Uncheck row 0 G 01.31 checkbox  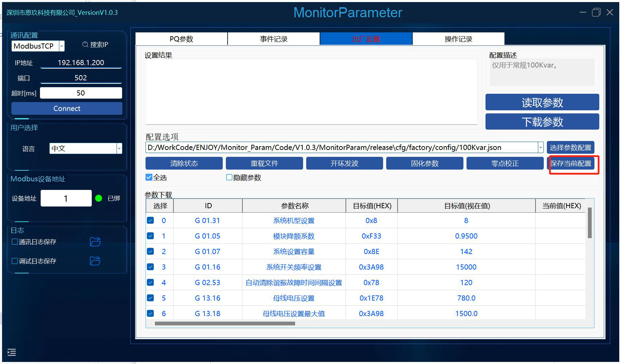coord(150,220)
